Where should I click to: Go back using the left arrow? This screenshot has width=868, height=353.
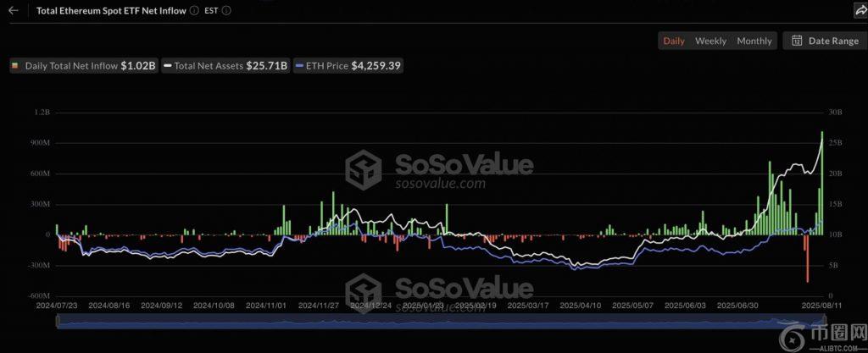click(13, 11)
